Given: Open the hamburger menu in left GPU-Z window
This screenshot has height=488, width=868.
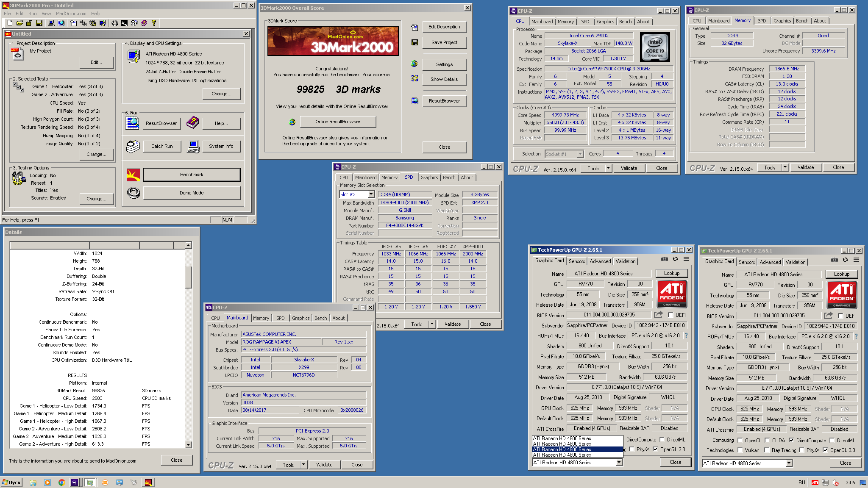Looking at the screenshot, I should pos(686,259).
